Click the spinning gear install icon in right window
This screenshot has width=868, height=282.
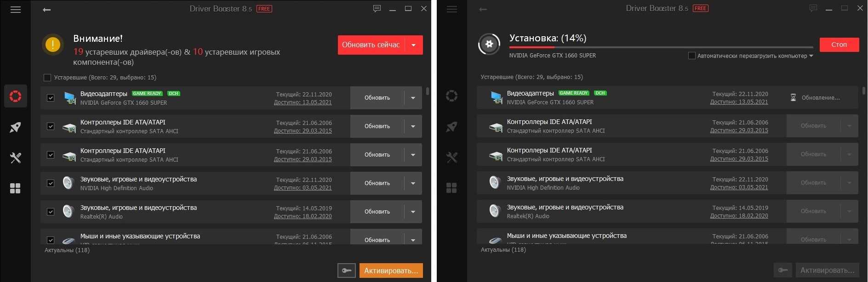[489, 44]
